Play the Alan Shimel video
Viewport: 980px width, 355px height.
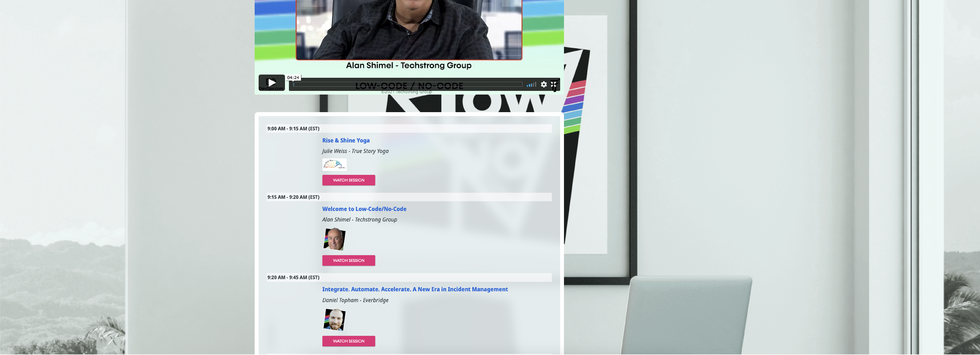(271, 83)
